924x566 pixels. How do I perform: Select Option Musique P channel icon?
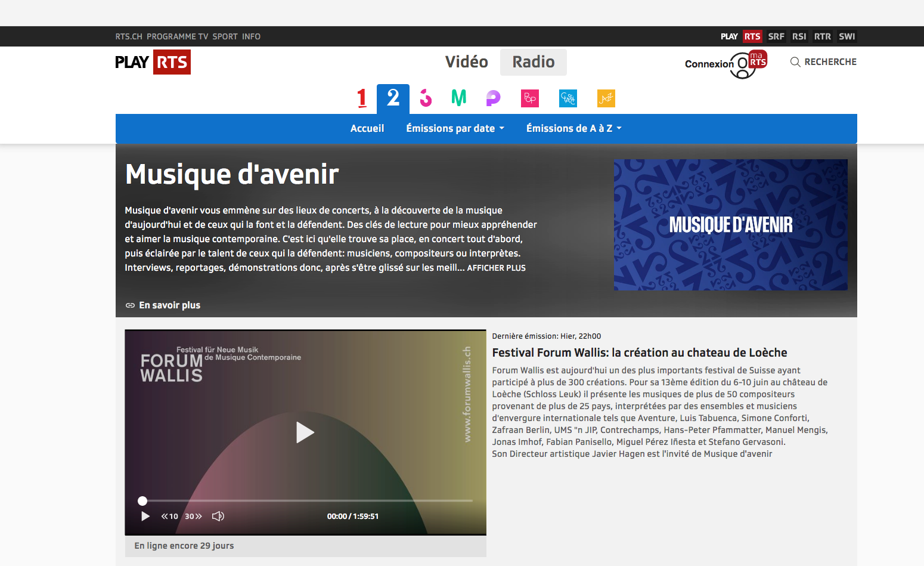pos(493,98)
